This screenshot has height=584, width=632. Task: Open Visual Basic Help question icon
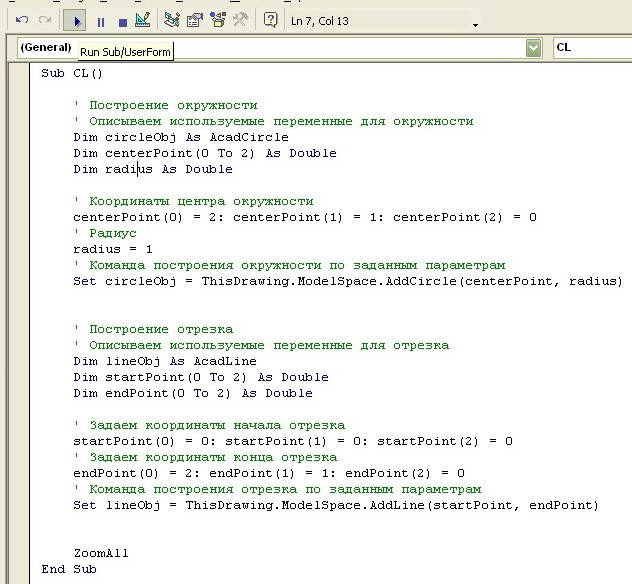(x=270, y=19)
